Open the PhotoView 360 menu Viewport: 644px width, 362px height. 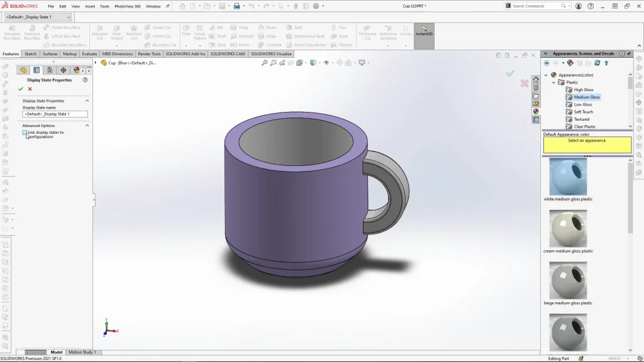tap(128, 6)
